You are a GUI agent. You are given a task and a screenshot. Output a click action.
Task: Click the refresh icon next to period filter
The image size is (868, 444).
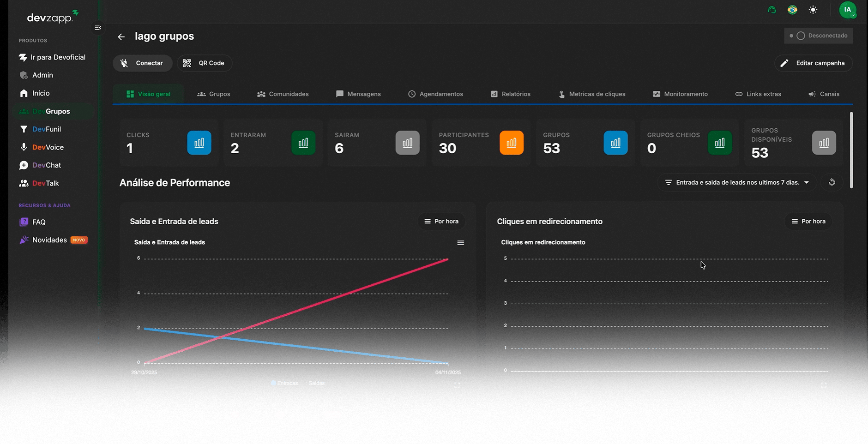click(x=832, y=182)
